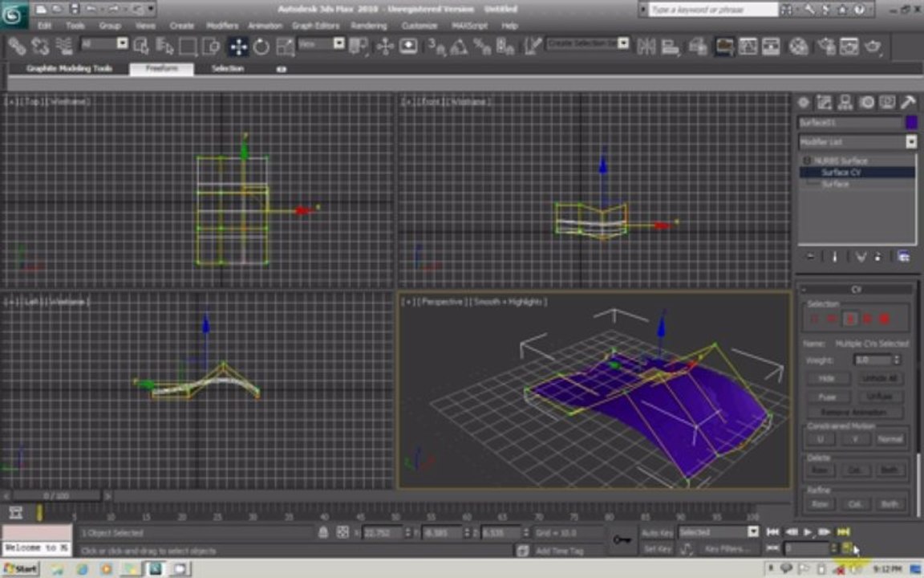The width and height of the screenshot is (924, 578).
Task: Click the Refine Both button
Action: point(890,503)
